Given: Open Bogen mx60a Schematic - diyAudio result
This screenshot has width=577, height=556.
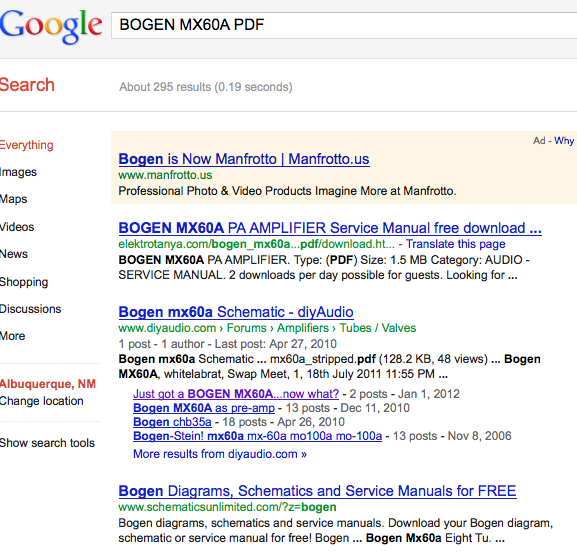Looking at the screenshot, I should pos(236,312).
